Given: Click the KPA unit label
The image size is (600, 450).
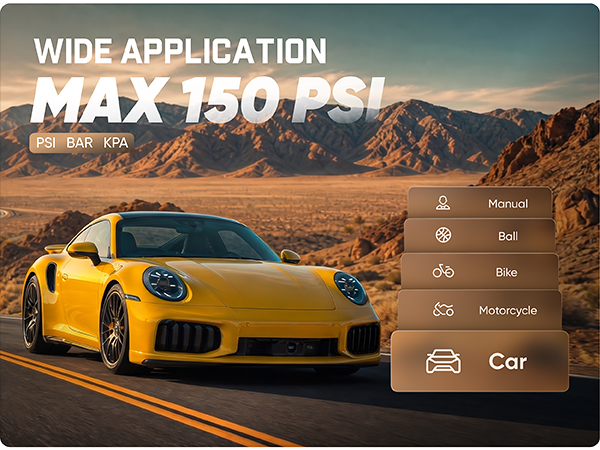Looking at the screenshot, I should [x=116, y=143].
